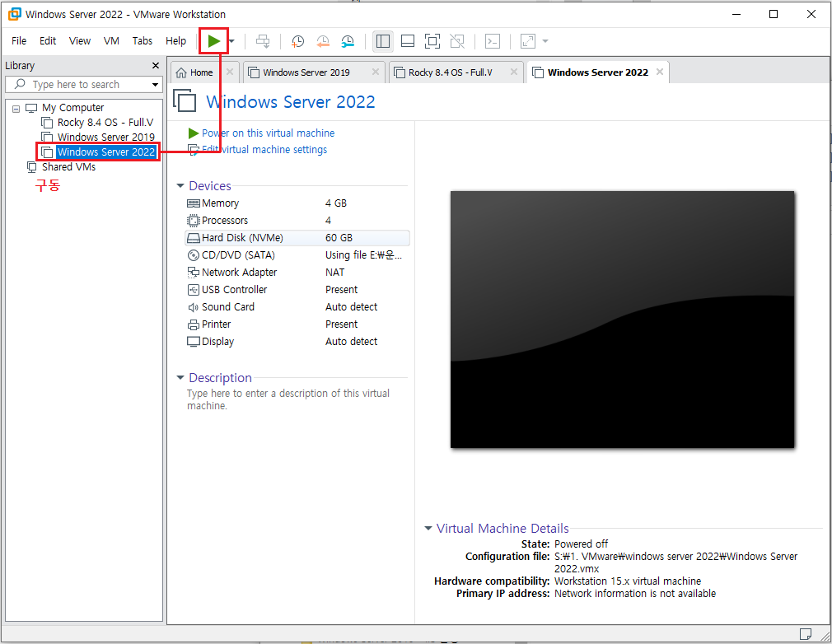Viewport: 832px width, 644px height.
Task: Click the Home tab house icon
Action: pos(181,72)
